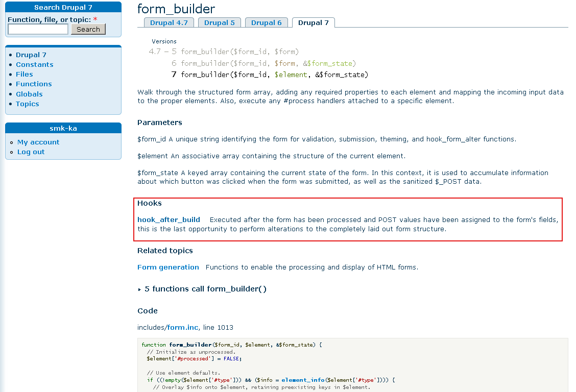Open the Drupal 7 sidebar link
The height and width of the screenshot is (392, 576).
(31, 55)
